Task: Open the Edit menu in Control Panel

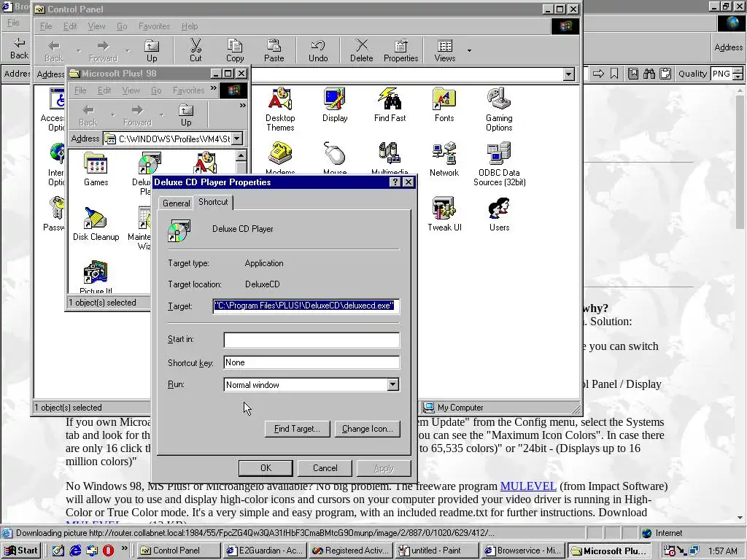Action: pos(70,26)
